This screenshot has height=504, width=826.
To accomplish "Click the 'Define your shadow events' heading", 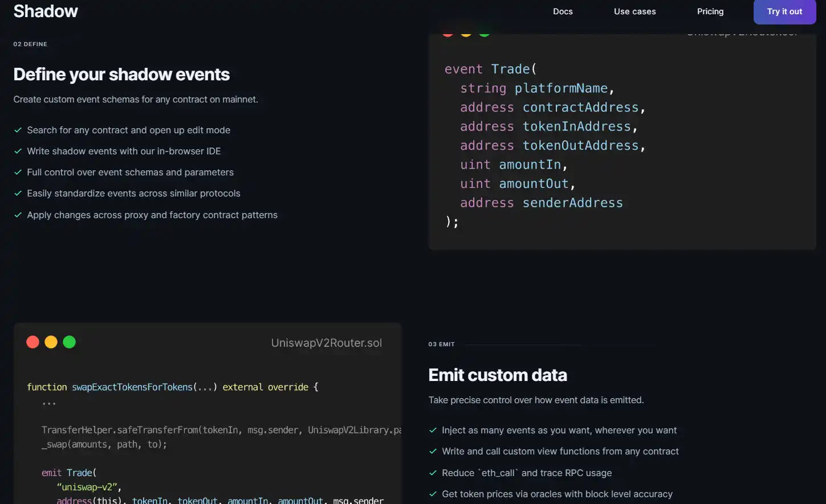I will click(x=121, y=75).
